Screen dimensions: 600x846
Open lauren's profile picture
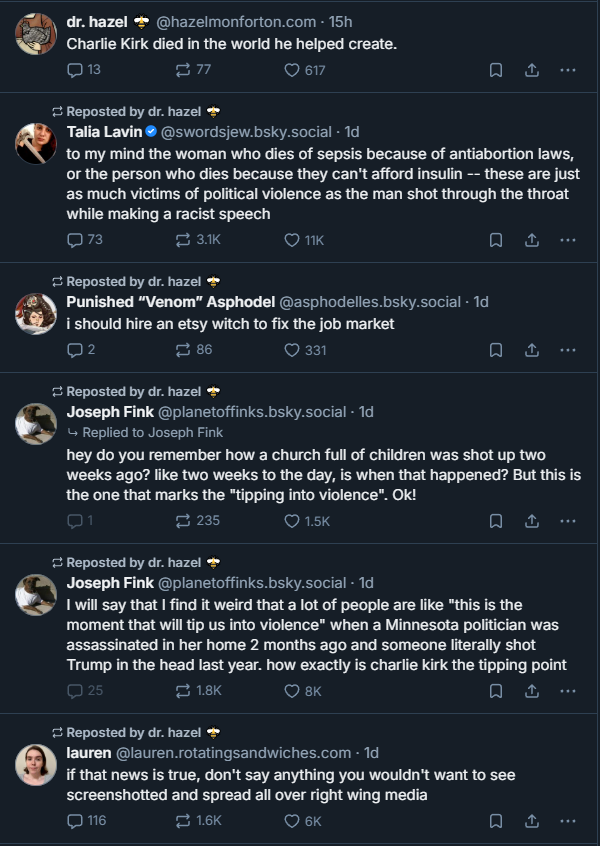[x=36, y=765]
